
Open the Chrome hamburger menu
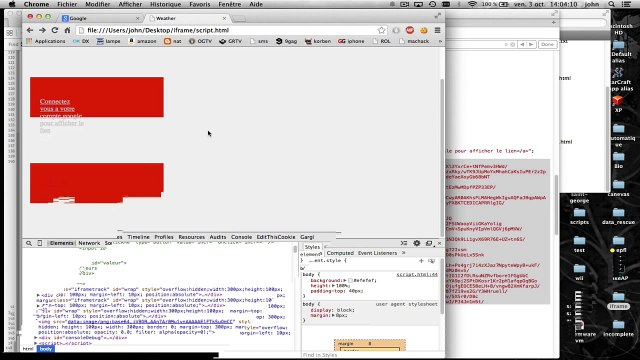(x=438, y=30)
